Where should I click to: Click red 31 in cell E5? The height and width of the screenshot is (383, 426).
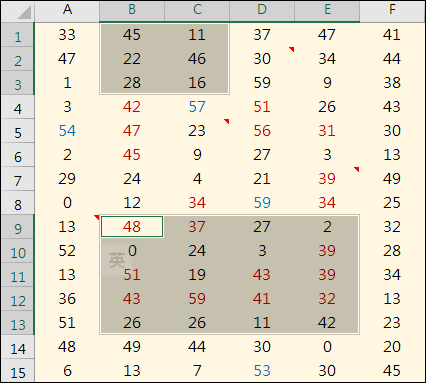click(327, 131)
